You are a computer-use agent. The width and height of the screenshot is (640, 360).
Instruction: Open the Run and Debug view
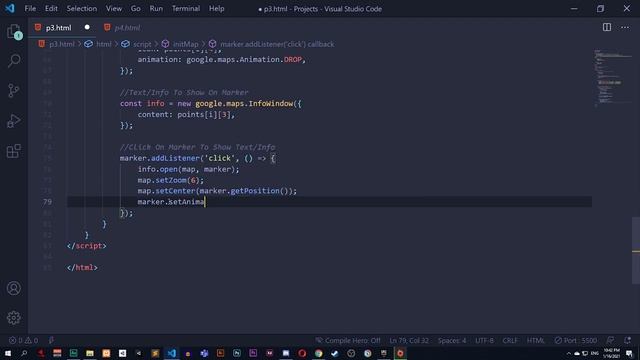point(14,121)
